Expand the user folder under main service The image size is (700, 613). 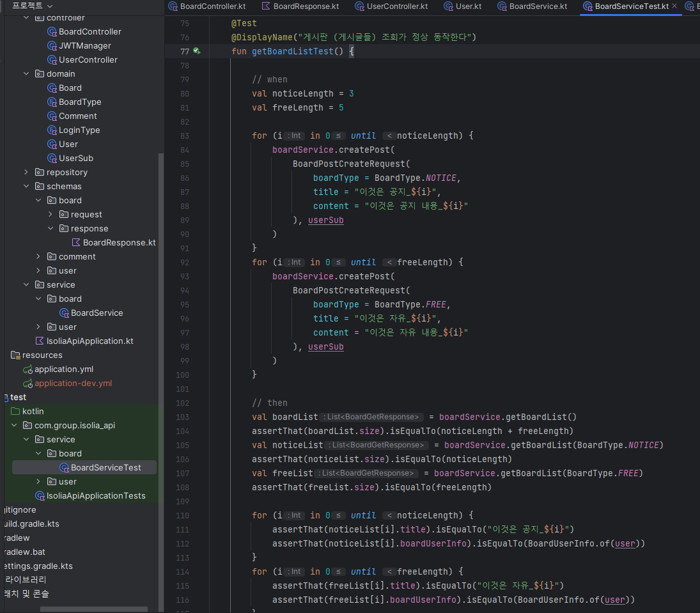tap(38, 327)
